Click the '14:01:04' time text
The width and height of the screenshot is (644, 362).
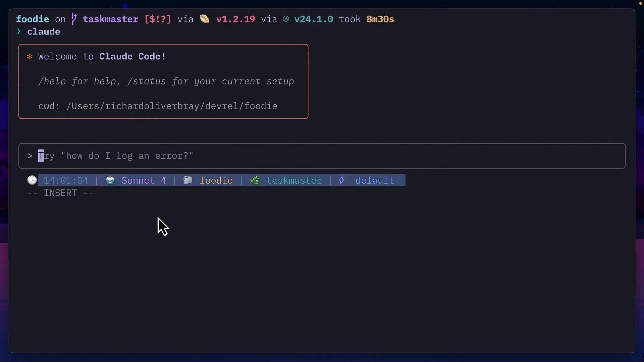click(66, 180)
